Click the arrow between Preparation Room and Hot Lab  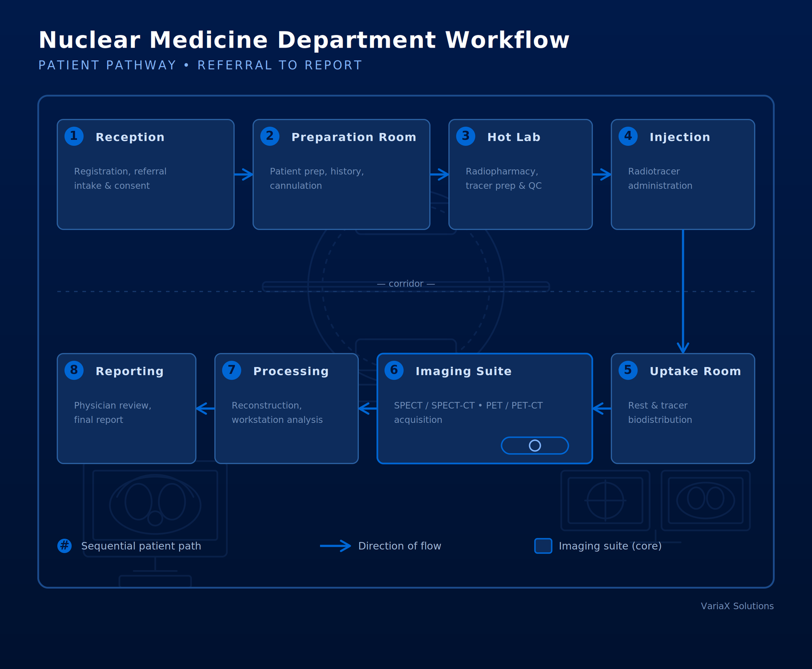pos(439,175)
